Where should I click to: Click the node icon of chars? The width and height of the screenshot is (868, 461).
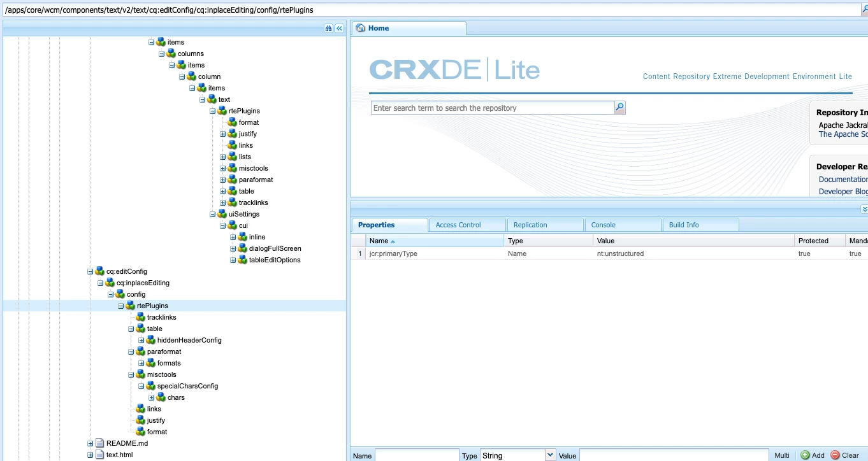161,397
